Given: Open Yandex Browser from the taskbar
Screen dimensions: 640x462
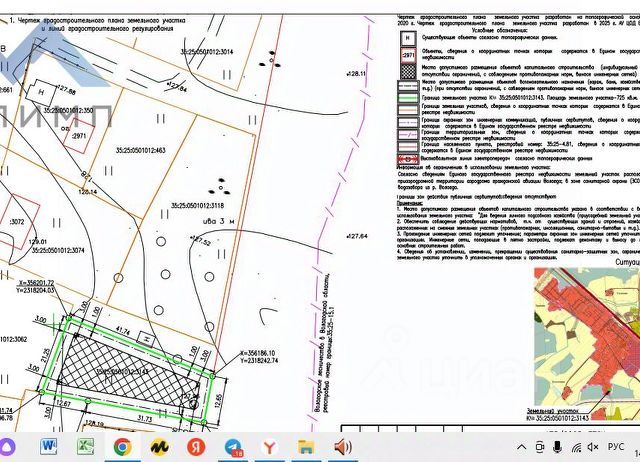Looking at the screenshot, I should pos(269,447).
